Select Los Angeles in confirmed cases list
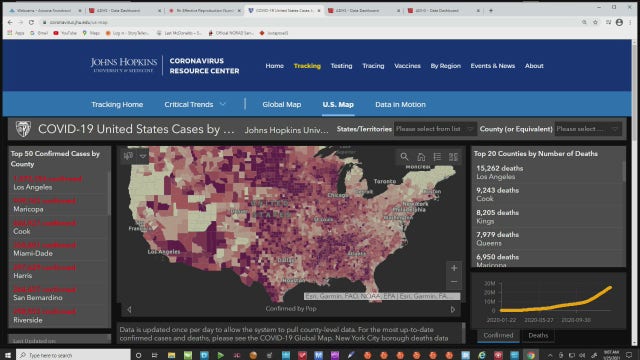 pyautogui.click(x=59, y=183)
